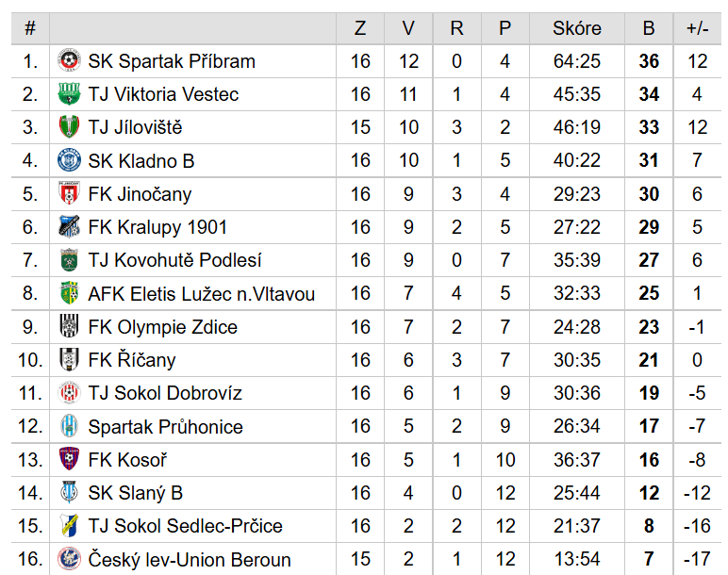Click the TJ Kovohutě Podlesí crest
The image size is (728, 575).
click(x=69, y=259)
